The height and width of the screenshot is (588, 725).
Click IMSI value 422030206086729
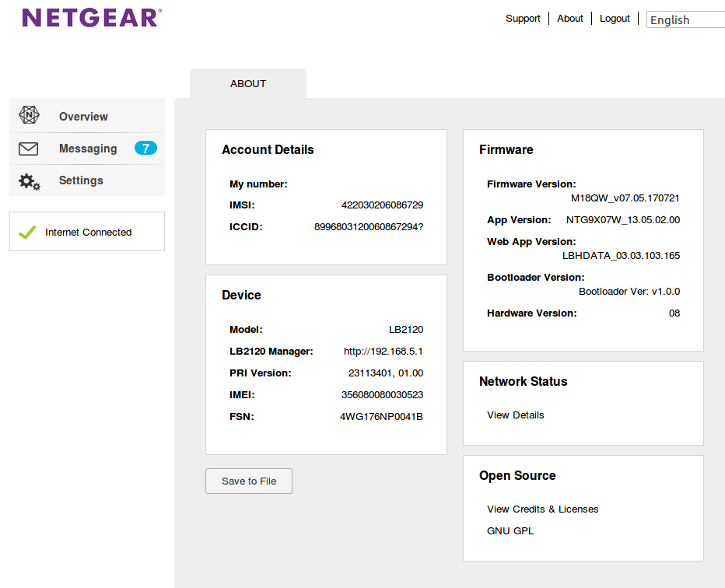(383, 205)
